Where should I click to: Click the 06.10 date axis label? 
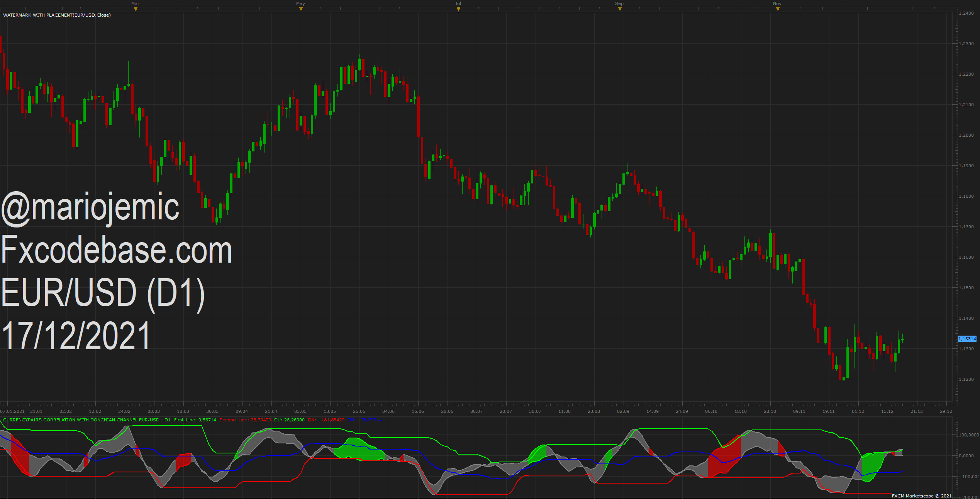pyautogui.click(x=711, y=411)
